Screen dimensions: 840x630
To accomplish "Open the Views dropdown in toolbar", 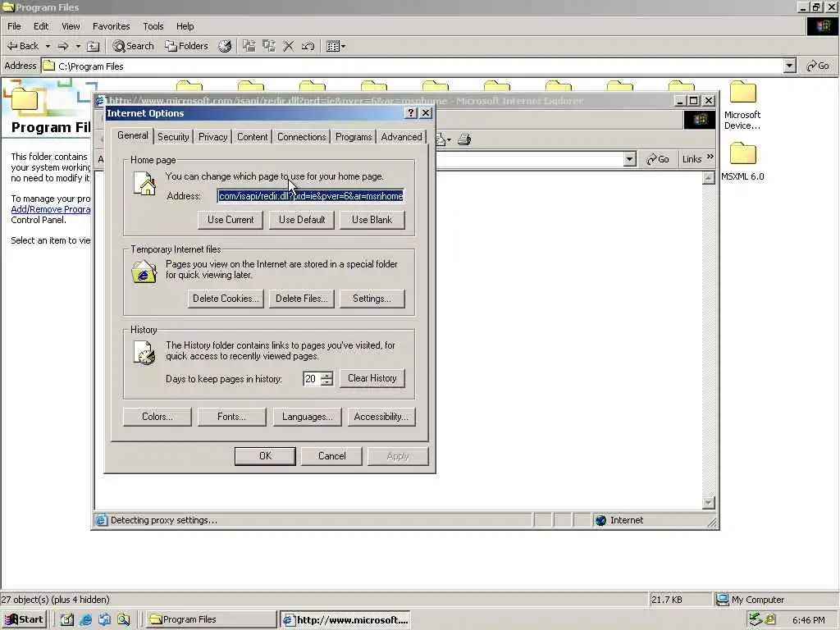I will click(x=336, y=46).
